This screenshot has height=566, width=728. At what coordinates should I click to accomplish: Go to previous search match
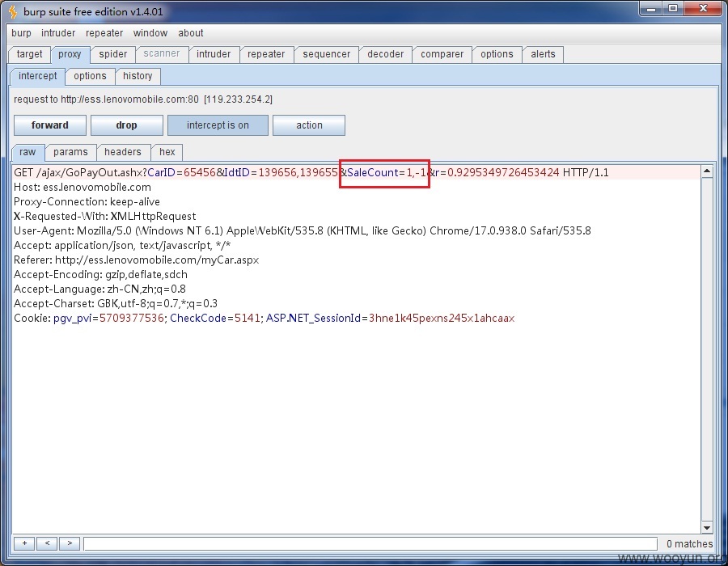tap(47, 543)
